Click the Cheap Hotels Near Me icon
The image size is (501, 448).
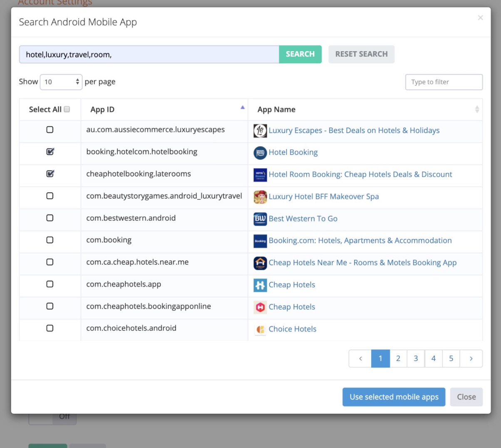click(x=260, y=263)
